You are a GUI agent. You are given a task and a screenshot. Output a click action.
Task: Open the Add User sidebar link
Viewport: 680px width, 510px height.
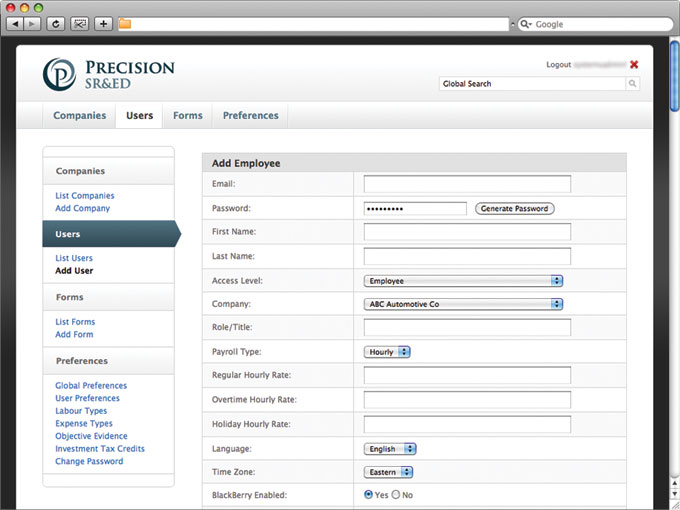point(74,271)
